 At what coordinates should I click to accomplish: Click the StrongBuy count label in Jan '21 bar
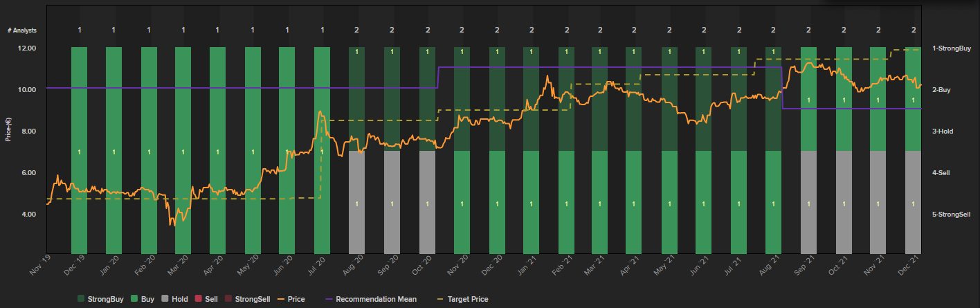pos(531,52)
